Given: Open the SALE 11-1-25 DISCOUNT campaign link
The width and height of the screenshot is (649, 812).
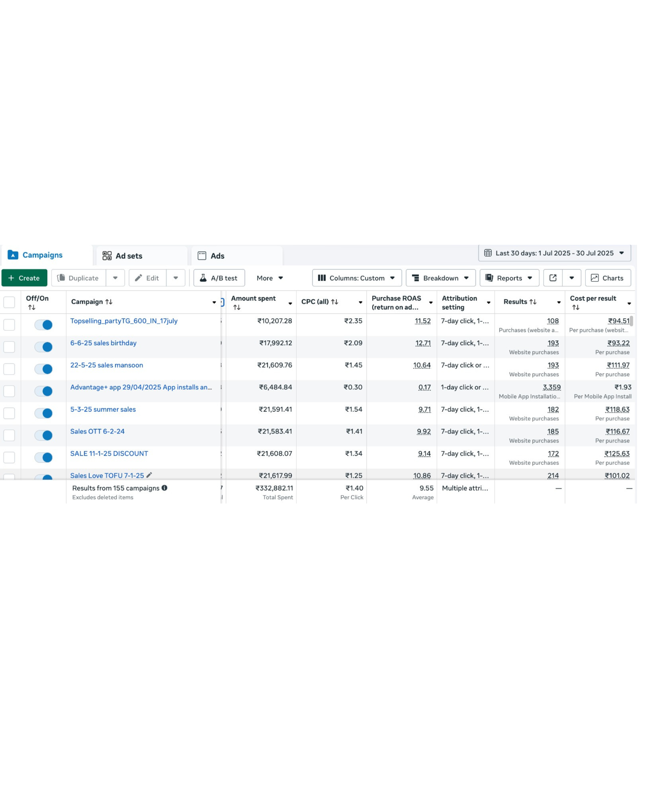Looking at the screenshot, I should pyautogui.click(x=109, y=454).
